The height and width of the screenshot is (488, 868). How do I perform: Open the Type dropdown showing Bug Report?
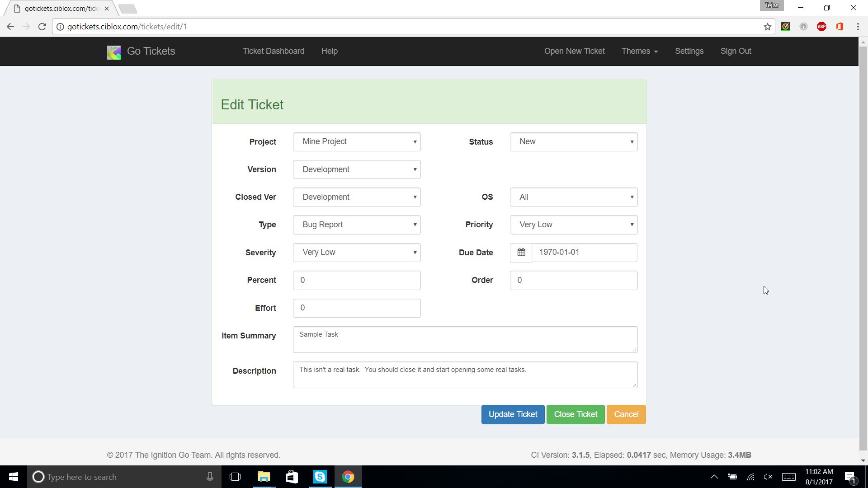click(357, 225)
